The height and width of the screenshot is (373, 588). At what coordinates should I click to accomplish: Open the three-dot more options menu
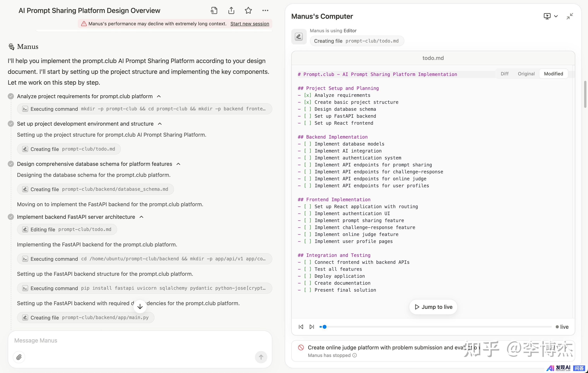point(265,10)
